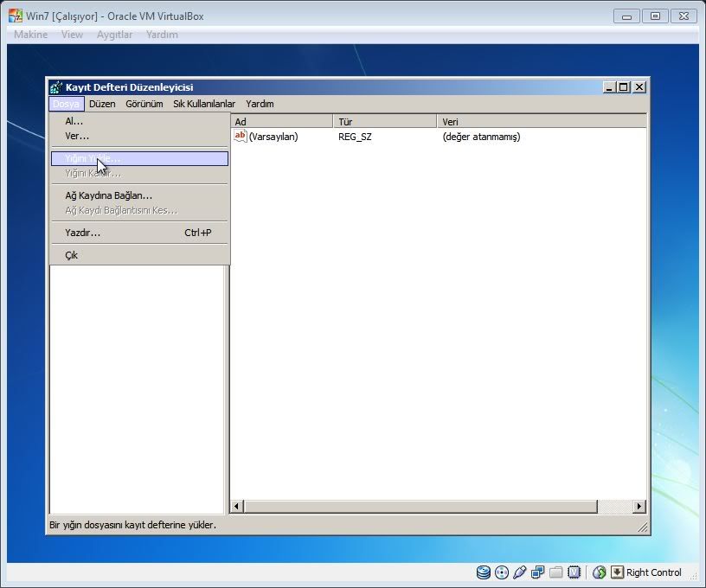Click the optical disc status icon

coord(501,572)
